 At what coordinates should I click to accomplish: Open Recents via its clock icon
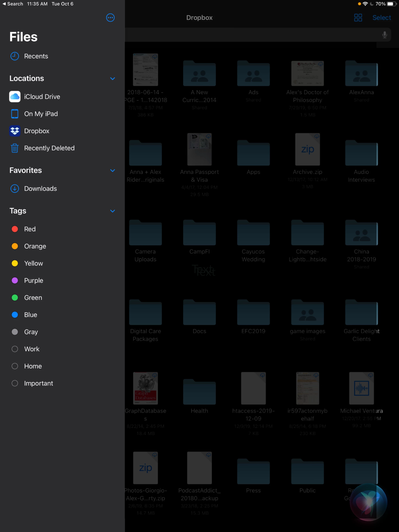point(15,56)
